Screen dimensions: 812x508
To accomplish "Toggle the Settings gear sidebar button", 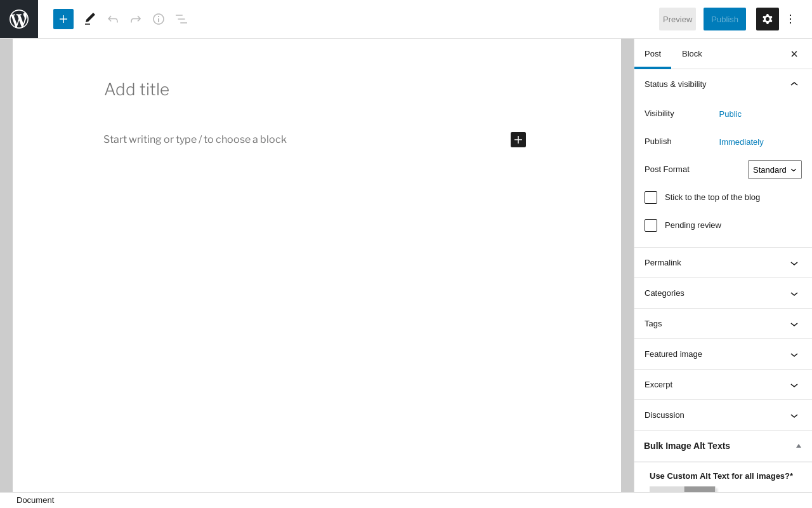I will [x=768, y=19].
